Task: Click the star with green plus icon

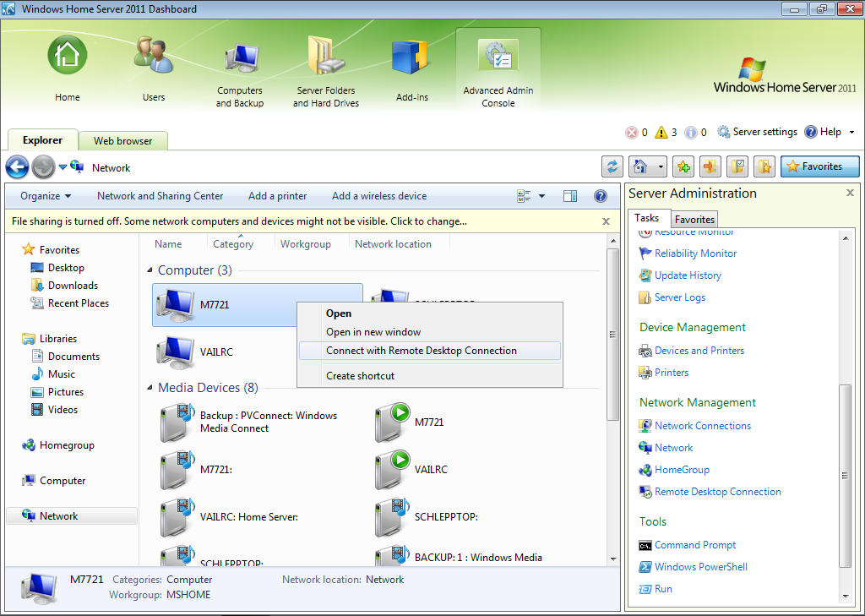Action: coord(683,166)
